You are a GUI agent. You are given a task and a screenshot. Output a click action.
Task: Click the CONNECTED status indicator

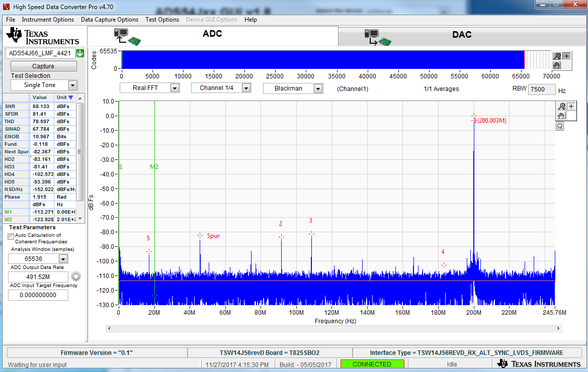[x=372, y=364]
